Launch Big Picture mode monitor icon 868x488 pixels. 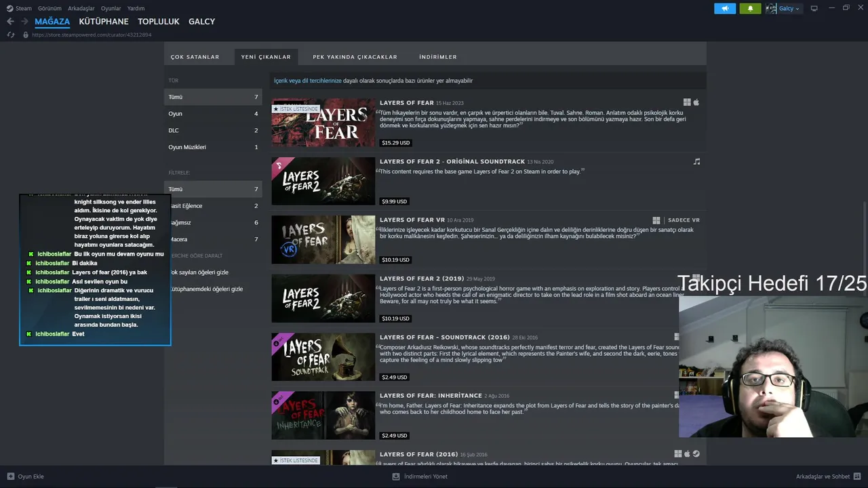coord(814,8)
